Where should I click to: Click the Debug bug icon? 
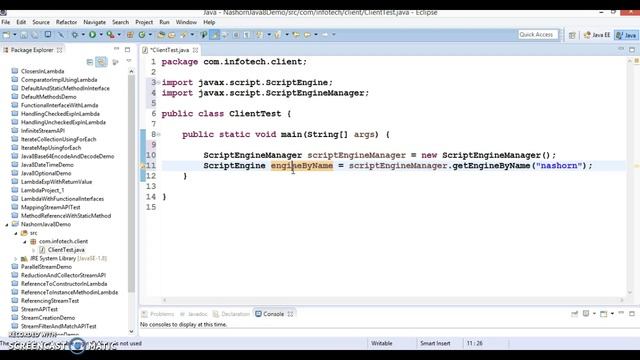coord(75,35)
